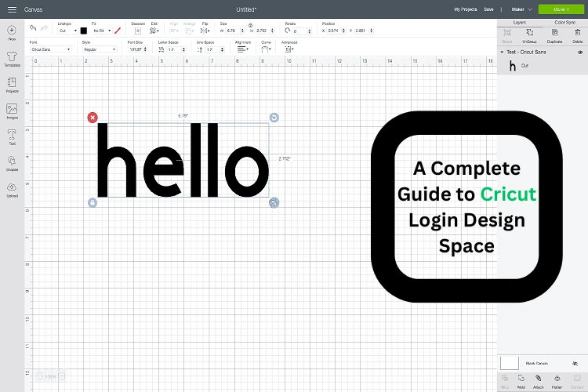The image size is (588, 392).
Task: Click the Redo arrow
Action: (x=44, y=28)
